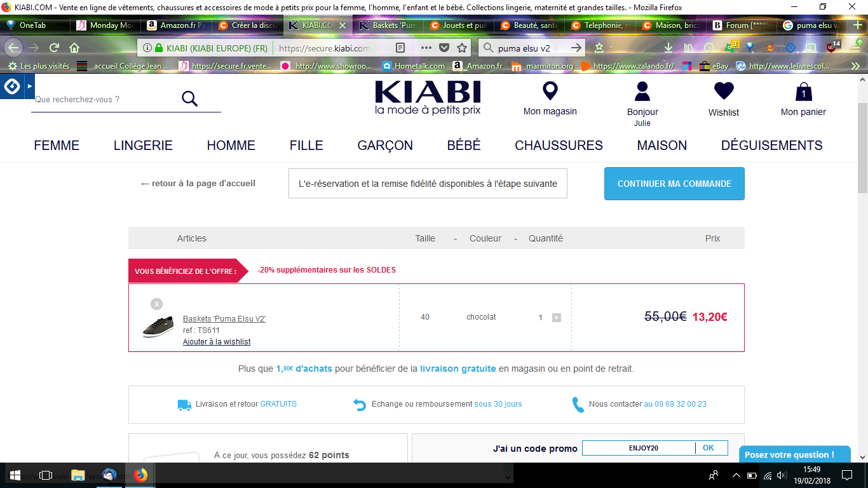Open the page actions three-dot menu
The image size is (868, 488).
pos(426,48)
